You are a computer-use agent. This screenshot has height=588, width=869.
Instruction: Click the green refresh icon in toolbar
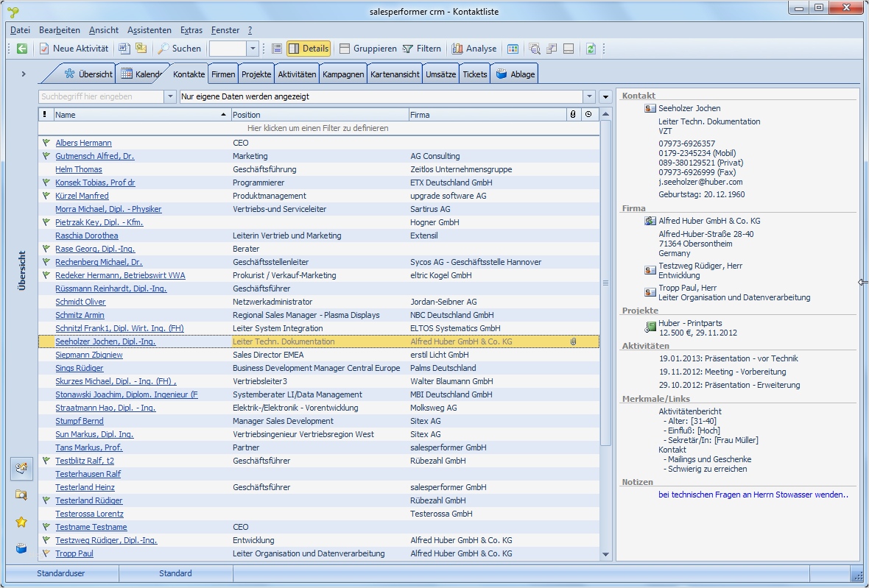coord(591,49)
